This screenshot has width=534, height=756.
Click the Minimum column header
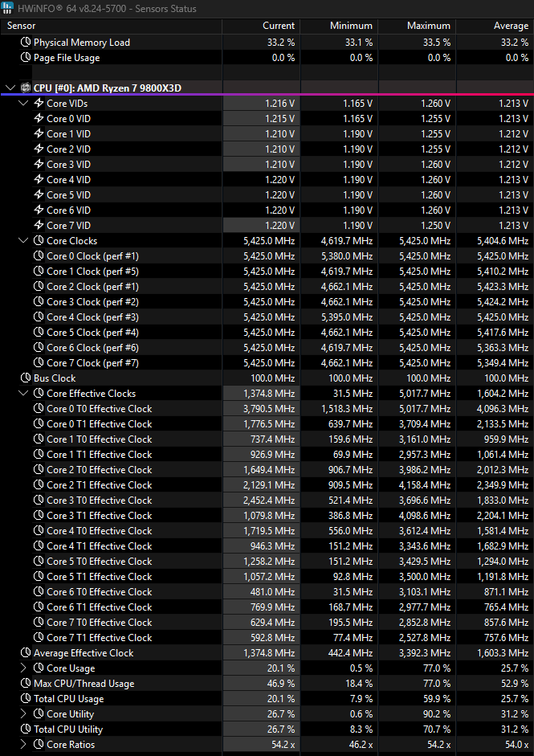pyautogui.click(x=340, y=26)
